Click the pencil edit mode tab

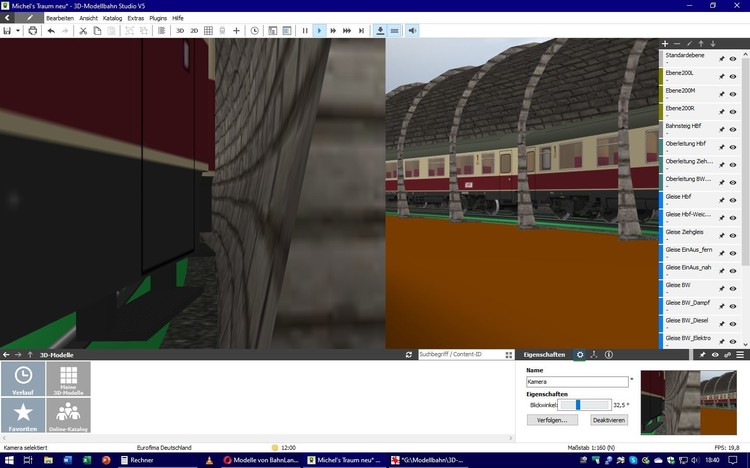click(30, 18)
